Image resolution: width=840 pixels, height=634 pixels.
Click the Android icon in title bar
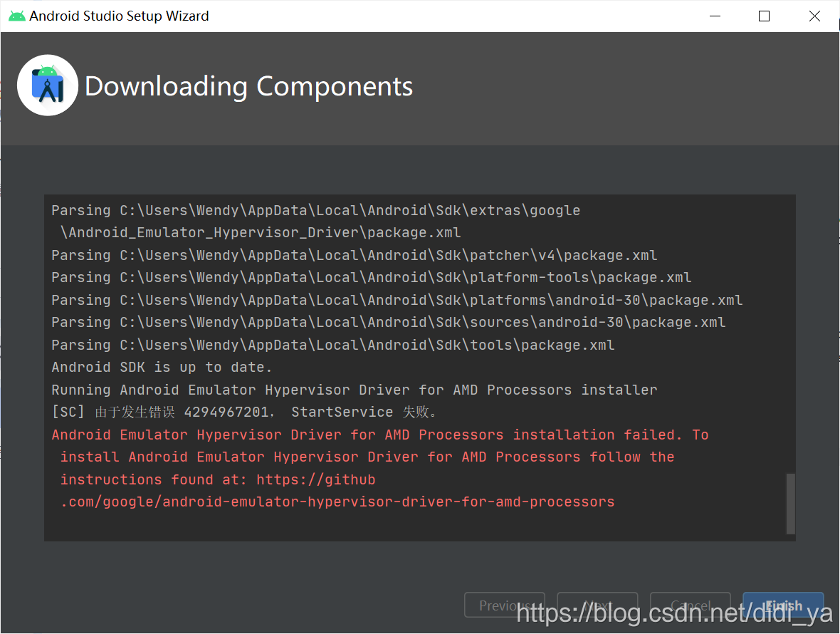tap(16, 16)
